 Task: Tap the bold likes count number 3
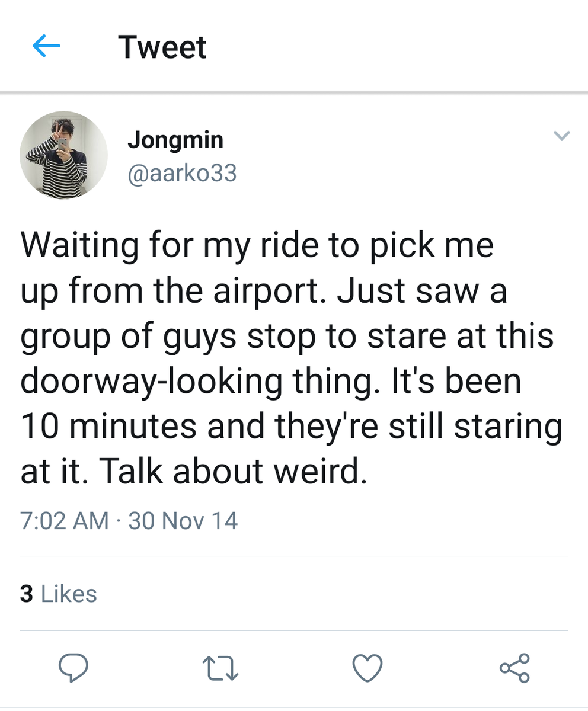pos(26,594)
